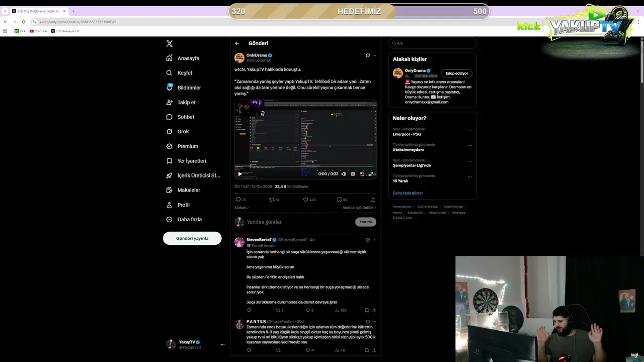The width and height of the screenshot is (644, 362).
Task: Open video settings gear
Action: [x=353, y=174]
